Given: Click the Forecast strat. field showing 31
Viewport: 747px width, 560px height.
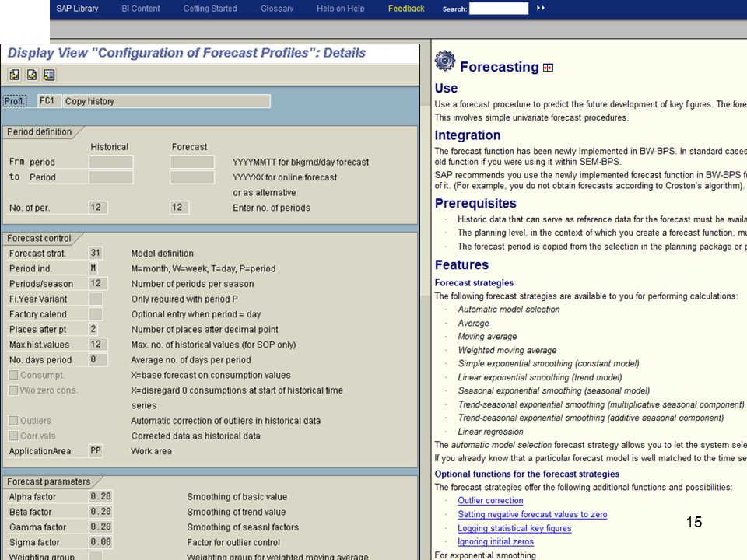Looking at the screenshot, I should [x=96, y=254].
